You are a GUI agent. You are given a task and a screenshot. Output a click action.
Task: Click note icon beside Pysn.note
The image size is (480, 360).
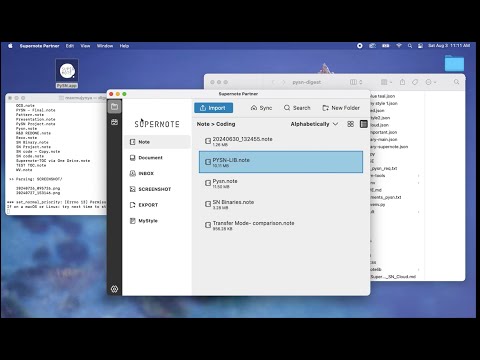click(x=208, y=183)
